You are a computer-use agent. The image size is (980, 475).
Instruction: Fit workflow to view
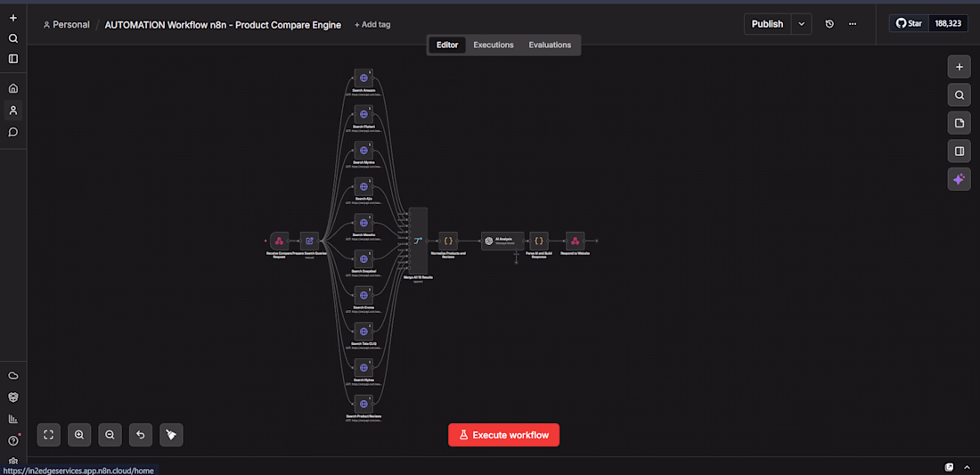click(49, 434)
